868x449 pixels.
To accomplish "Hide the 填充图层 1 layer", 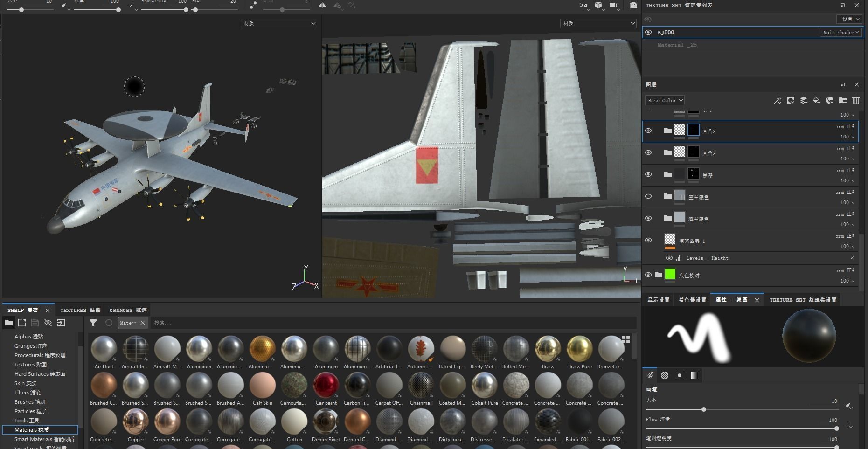I will (x=648, y=240).
